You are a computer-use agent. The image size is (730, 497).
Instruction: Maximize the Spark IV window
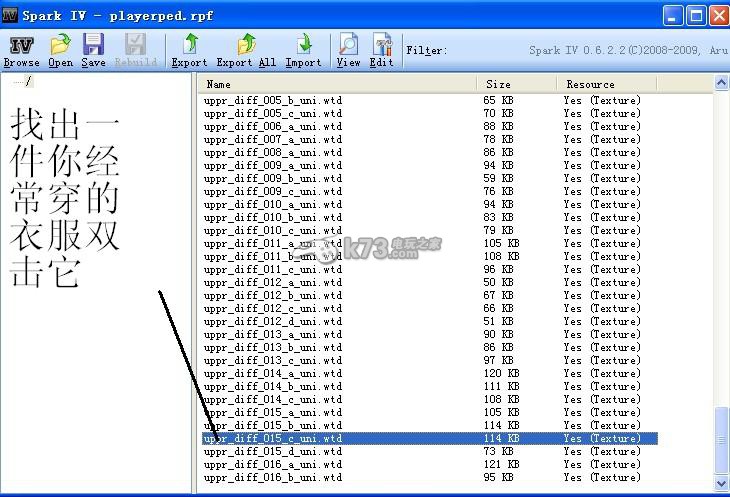coord(696,15)
